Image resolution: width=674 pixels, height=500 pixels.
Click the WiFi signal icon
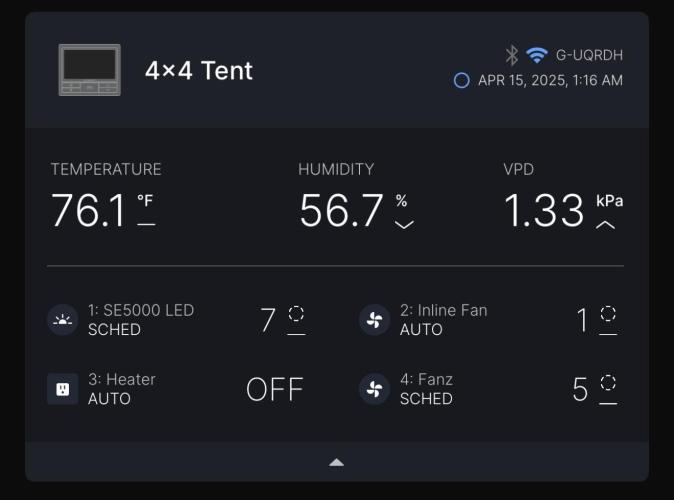(x=537, y=55)
